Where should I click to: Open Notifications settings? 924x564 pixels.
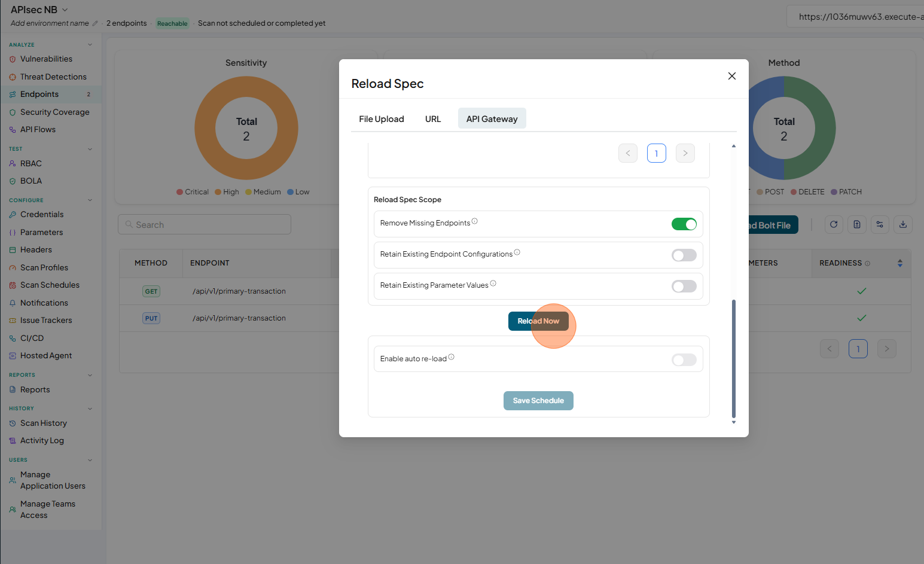coord(44,303)
